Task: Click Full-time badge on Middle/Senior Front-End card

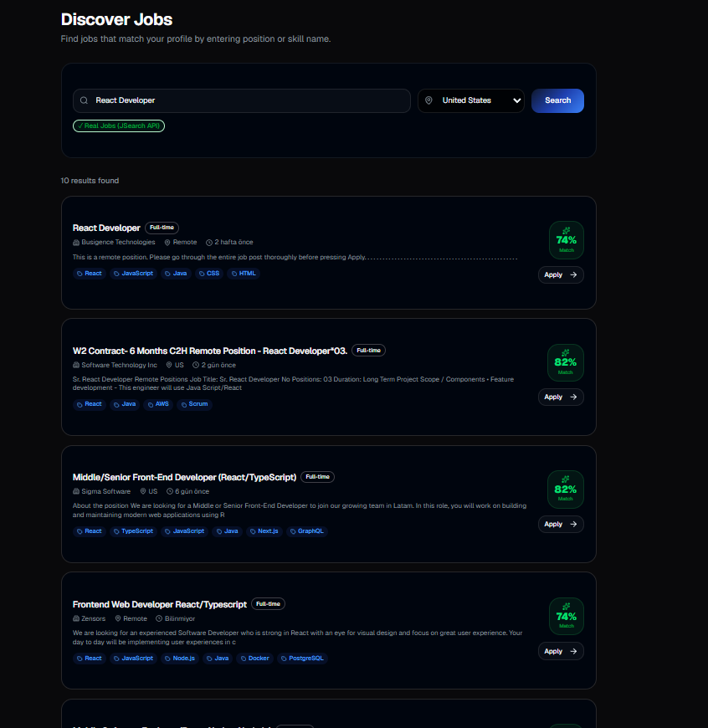Action: tap(317, 477)
